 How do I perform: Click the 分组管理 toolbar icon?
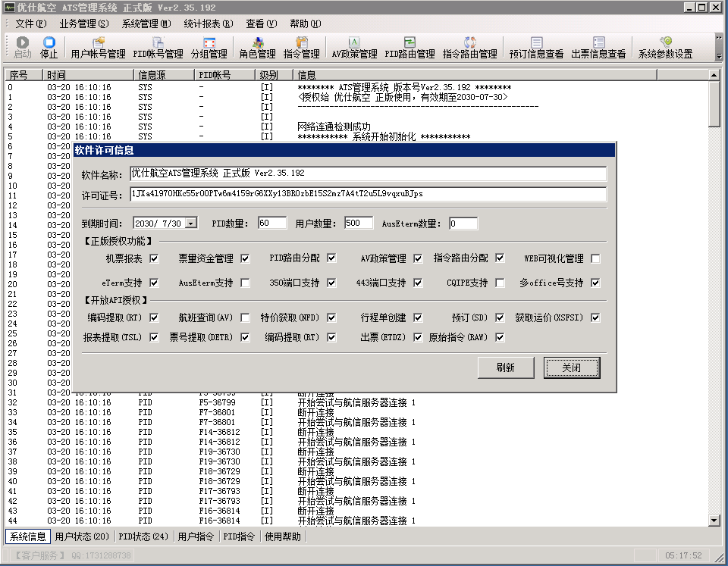coord(209,47)
